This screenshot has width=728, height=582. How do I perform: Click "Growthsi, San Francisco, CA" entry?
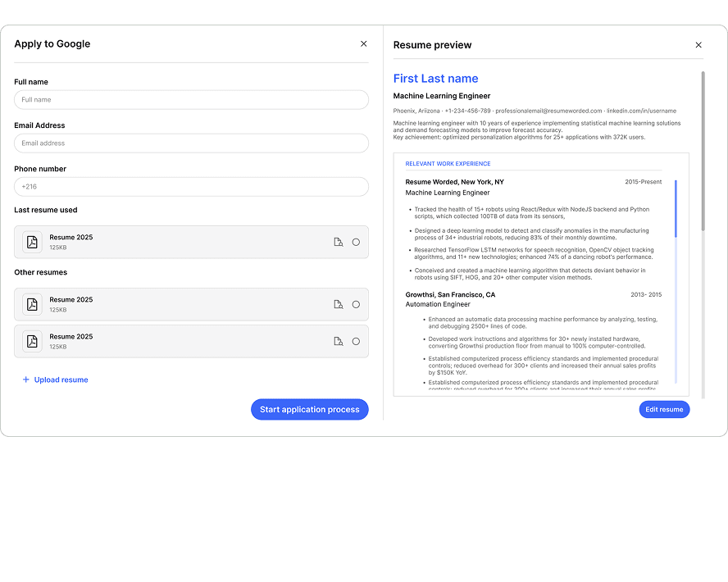click(x=450, y=295)
